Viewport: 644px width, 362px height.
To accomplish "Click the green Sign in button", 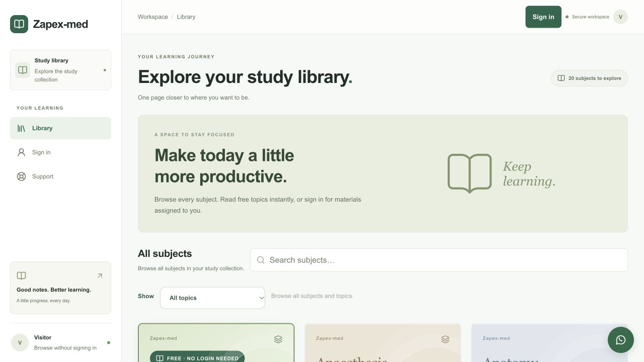I will [x=543, y=17].
